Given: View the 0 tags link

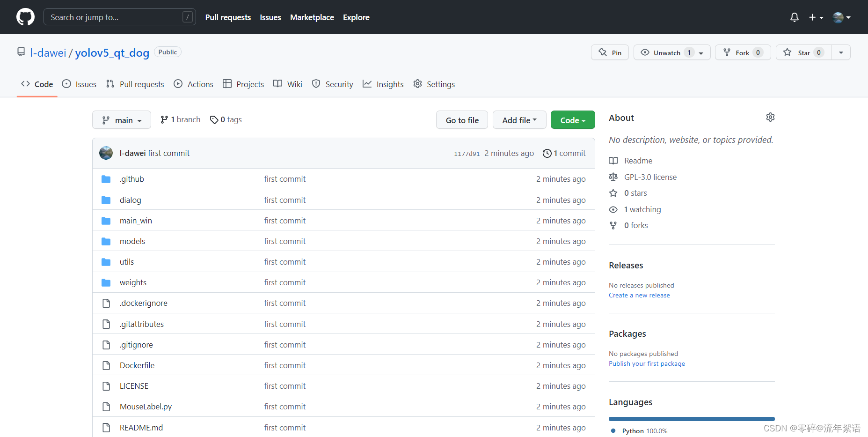Looking at the screenshot, I should [x=226, y=120].
